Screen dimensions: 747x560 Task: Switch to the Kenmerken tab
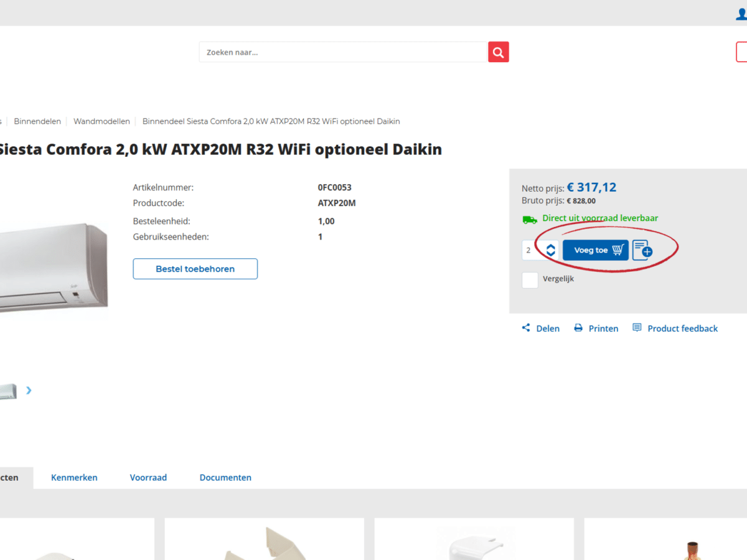point(74,478)
